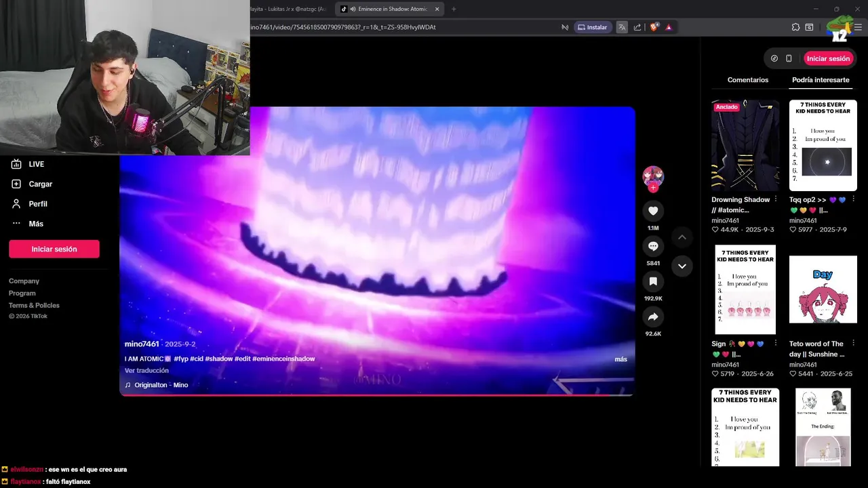The height and width of the screenshot is (488, 868).
Task: Click the sidebar Iniciar sesión button
Action: pyautogui.click(x=54, y=249)
